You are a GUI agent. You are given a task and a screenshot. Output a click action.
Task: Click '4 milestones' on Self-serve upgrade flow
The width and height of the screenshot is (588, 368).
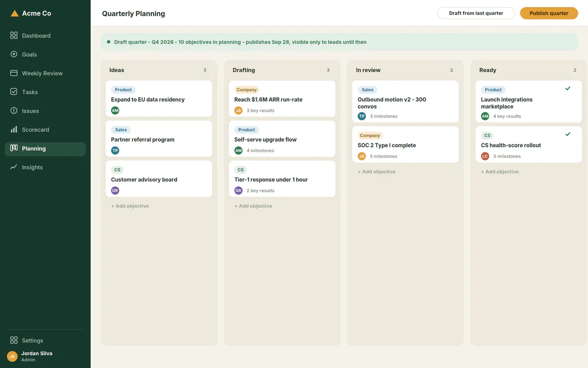(x=260, y=151)
